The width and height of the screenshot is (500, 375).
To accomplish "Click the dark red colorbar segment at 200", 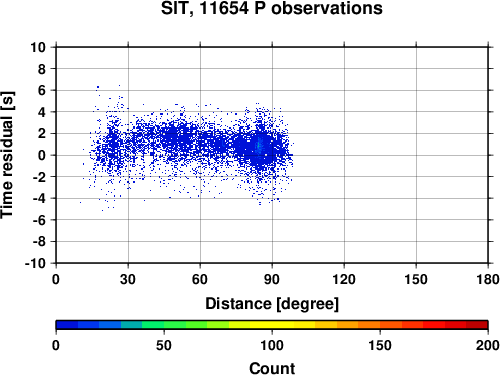I will [477, 325].
